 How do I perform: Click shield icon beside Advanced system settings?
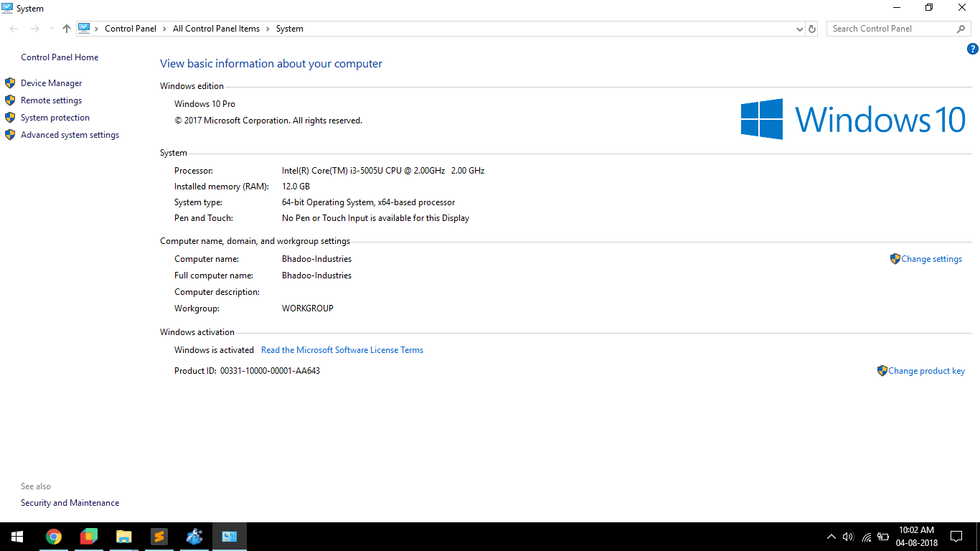(x=10, y=135)
